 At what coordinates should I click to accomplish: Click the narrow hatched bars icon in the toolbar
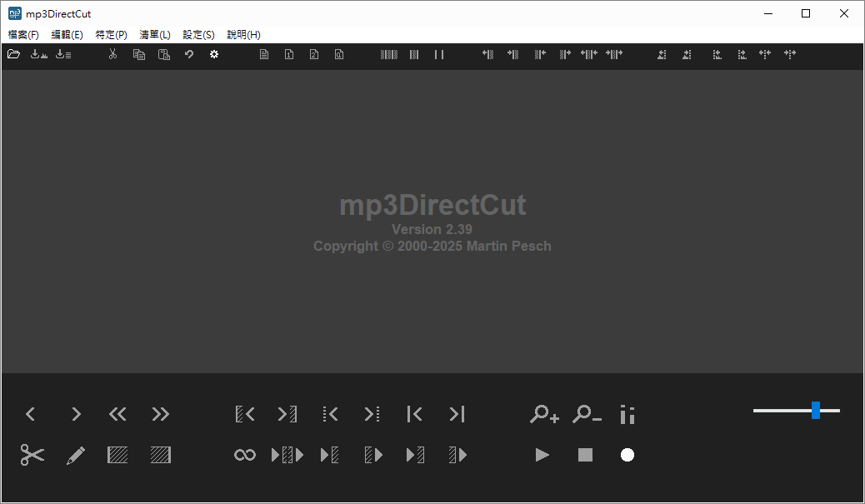[x=414, y=54]
